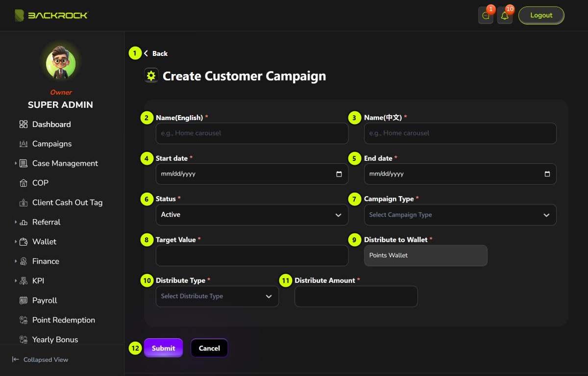Click the Start date input field
Image resolution: width=588 pixels, height=376 pixels.
[252, 174]
